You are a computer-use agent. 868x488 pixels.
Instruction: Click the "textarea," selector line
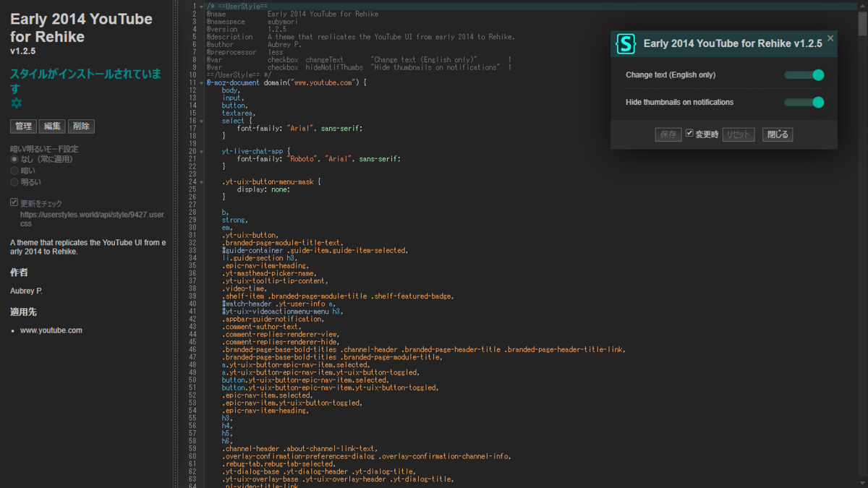coord(239,114)
